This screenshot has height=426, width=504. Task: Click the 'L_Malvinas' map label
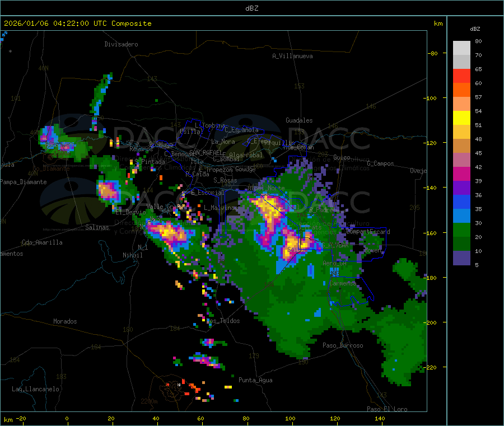[x=221, y=208]
